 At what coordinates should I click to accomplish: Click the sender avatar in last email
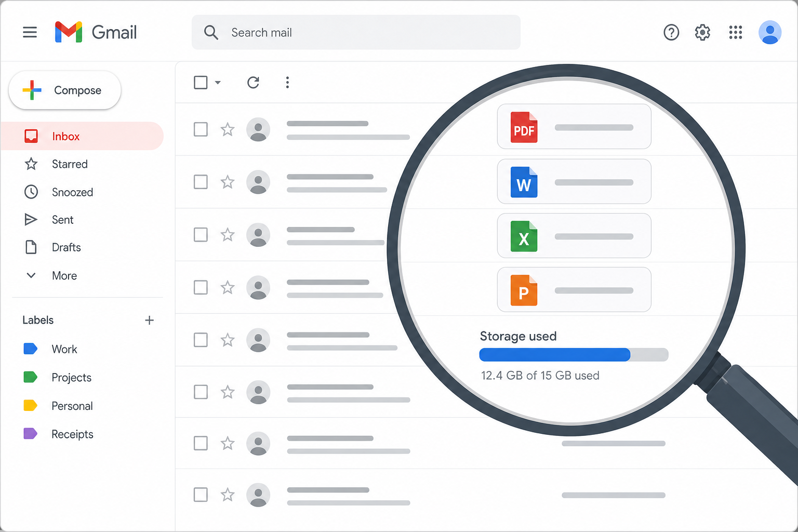(258, 495)
